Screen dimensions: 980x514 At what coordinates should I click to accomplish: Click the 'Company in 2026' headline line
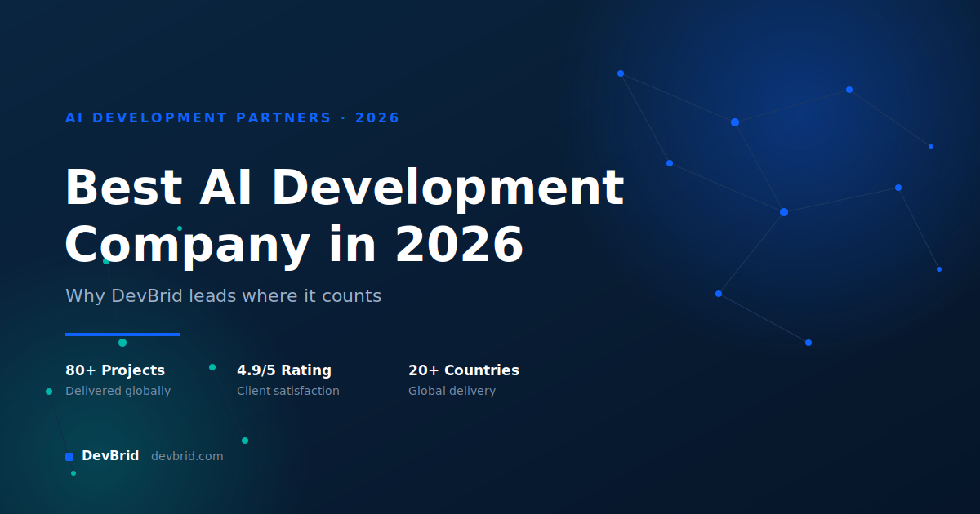coord(294,245)
